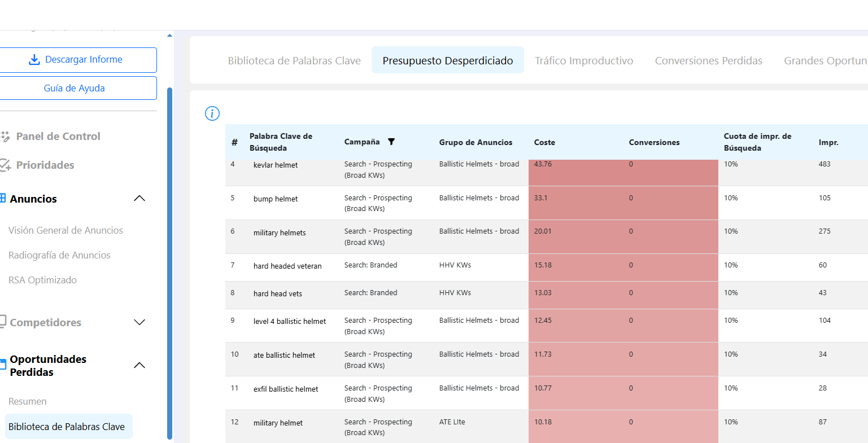Click the Grupo de Anuncios header
The image size is (868, 443).
coord(476,142)
